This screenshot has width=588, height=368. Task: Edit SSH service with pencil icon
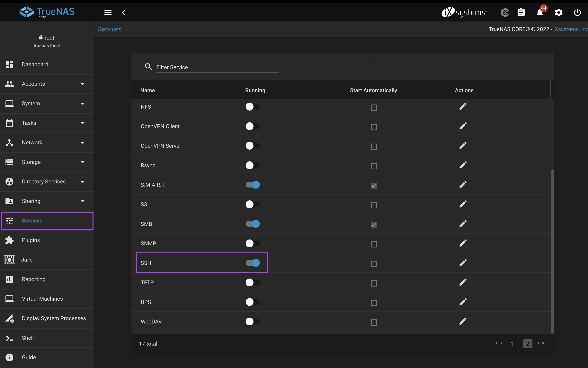463,263
